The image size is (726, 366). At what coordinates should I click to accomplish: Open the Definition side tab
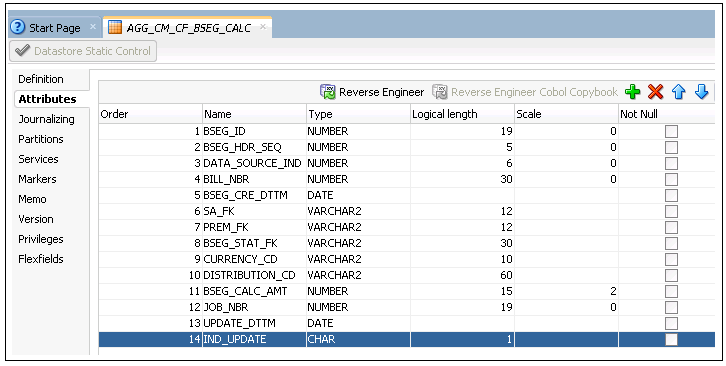pos(41,79)
